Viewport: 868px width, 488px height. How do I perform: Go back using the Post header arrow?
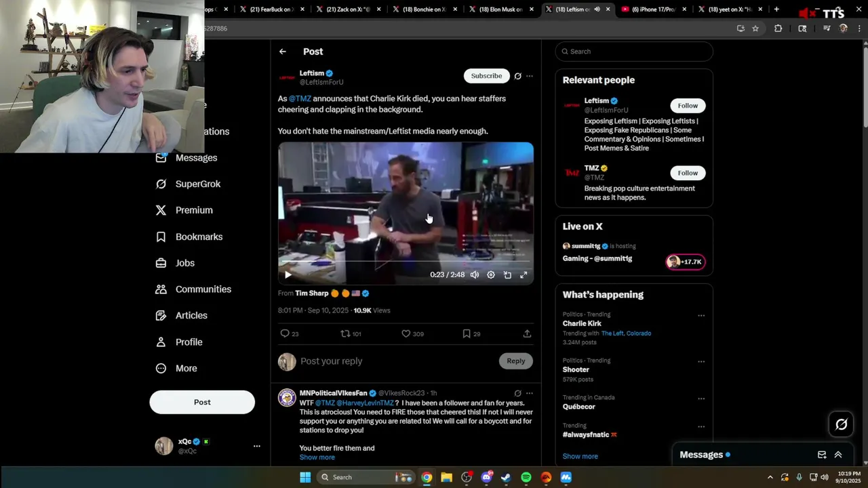(x=283, y=52)
